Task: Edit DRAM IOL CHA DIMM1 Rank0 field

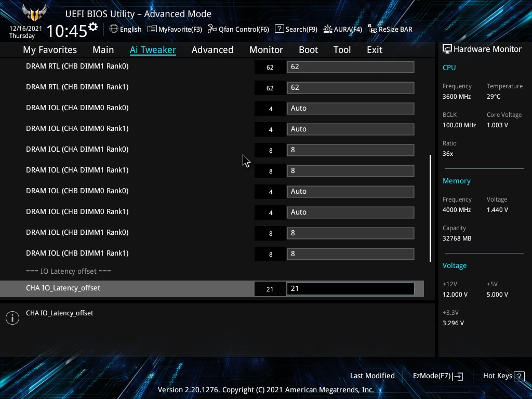Action: (x=351, y=150)
